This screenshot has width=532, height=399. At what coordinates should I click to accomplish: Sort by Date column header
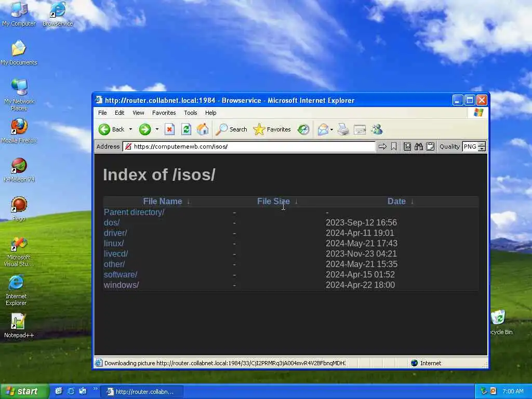tap(396, 201)
